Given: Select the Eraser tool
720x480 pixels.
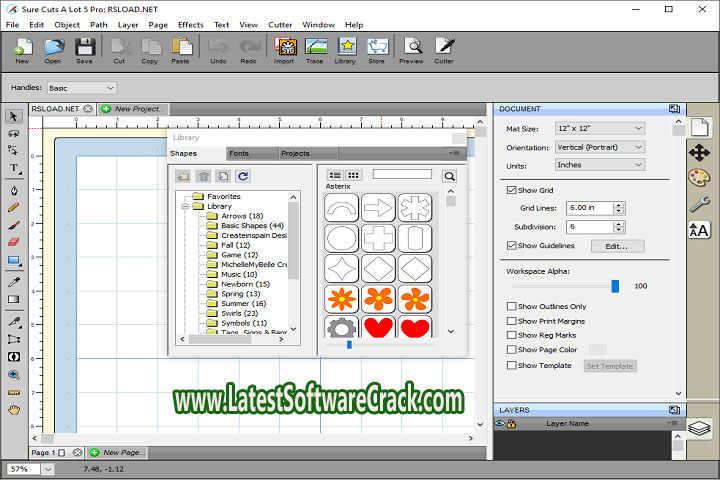Looking at the screenshot, I should point(14,242).
